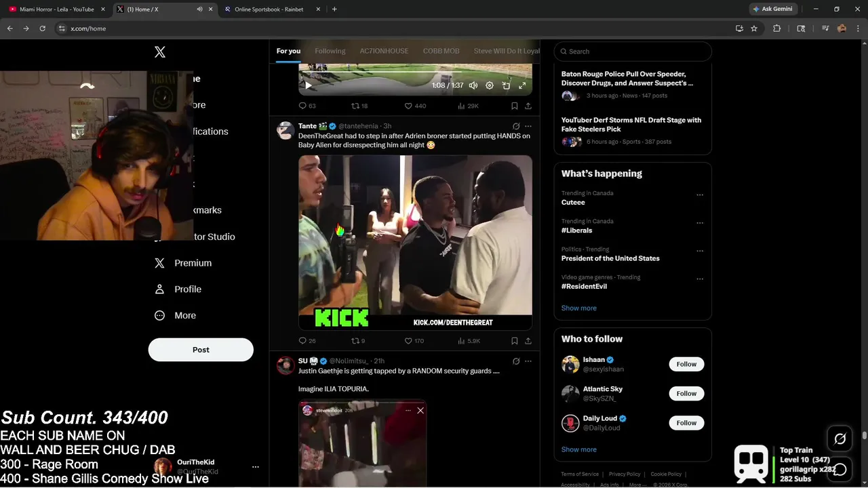Switch to the Following tab

click(330, 51)
